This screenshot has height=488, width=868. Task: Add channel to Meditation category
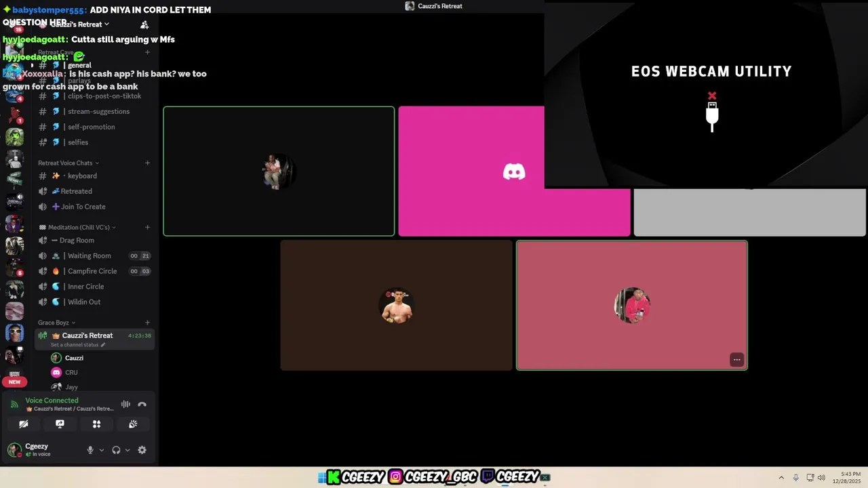coord(147,228)
